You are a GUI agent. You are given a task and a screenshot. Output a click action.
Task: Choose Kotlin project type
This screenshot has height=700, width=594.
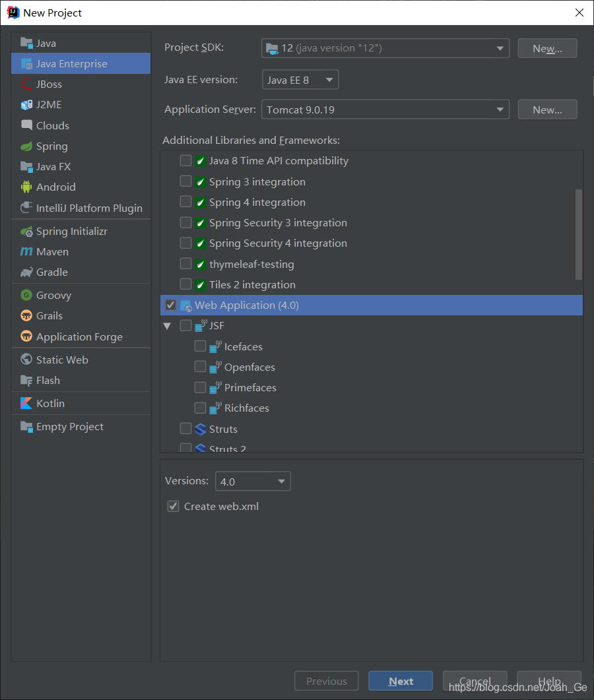pyautogui.click(x=81, y=403)
